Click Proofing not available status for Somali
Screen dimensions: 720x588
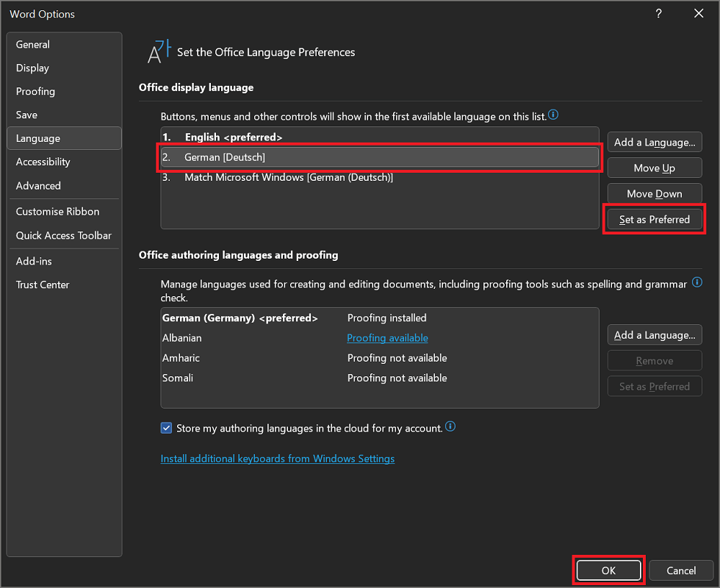click(x=397, y=378)
